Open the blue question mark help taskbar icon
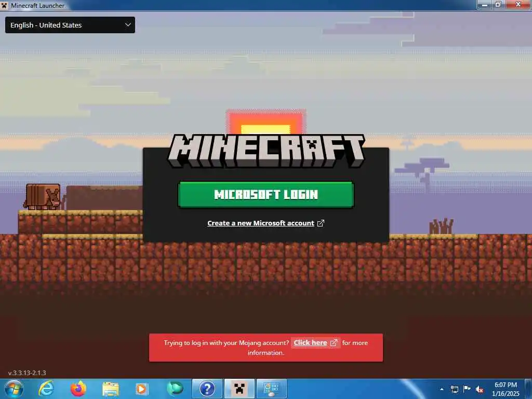 pyautogui.click(x=207, y=389)
